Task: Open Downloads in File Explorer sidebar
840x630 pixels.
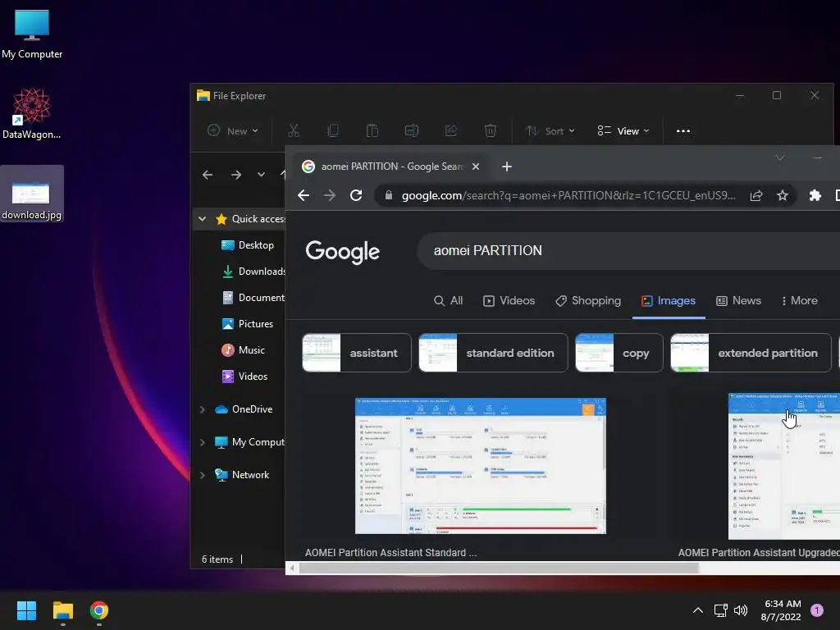Action: click(x=253, y=271)
